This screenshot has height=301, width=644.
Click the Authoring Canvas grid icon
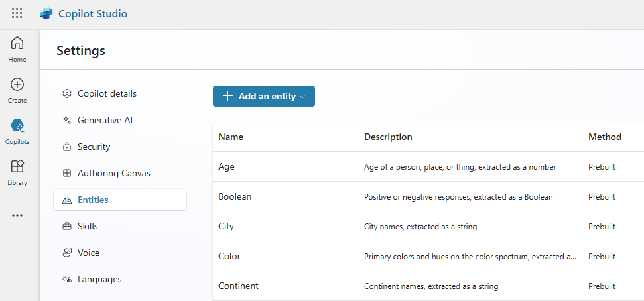66,173
